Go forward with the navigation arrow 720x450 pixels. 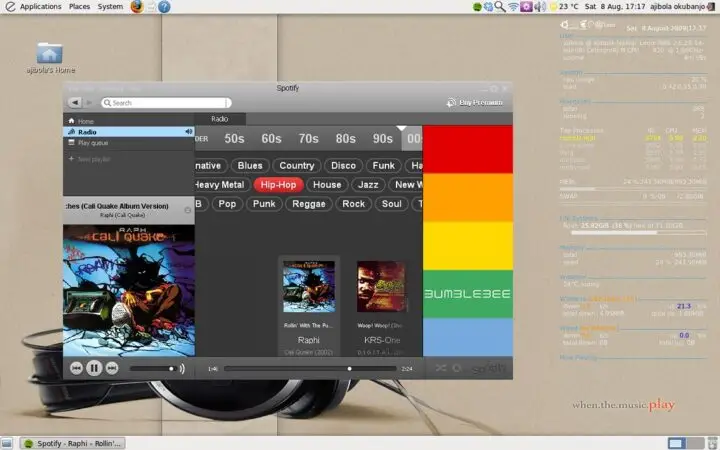89,102
